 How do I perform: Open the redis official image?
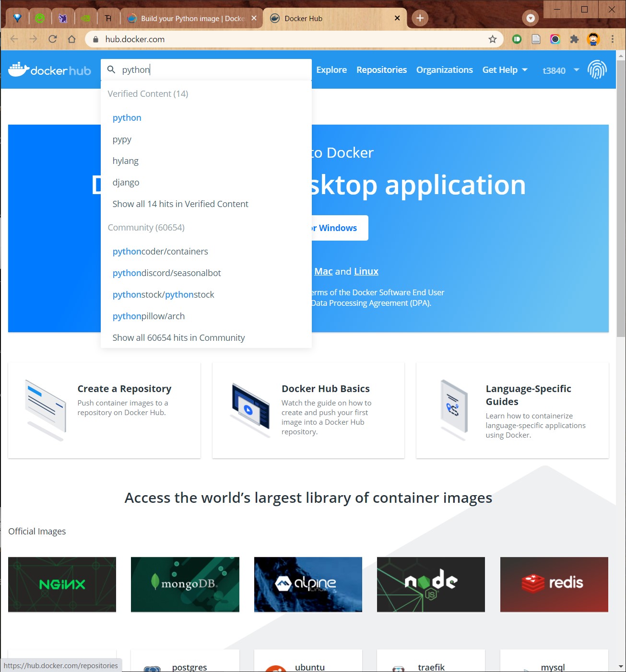pos(554,584)
